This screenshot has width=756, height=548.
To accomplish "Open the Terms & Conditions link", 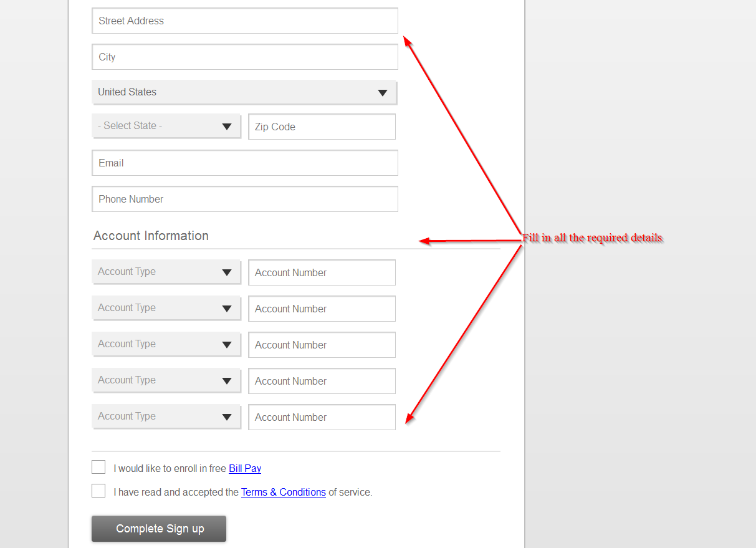I will click(x=284, y=492).
